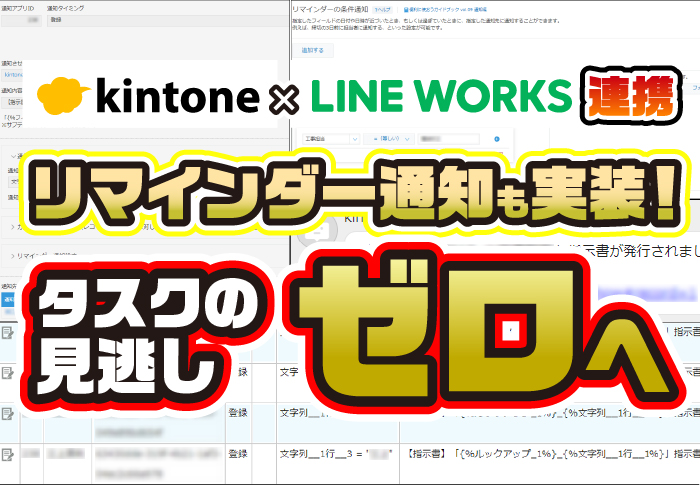Click the blurred 通知アプリID field

[x=21, y=20]
